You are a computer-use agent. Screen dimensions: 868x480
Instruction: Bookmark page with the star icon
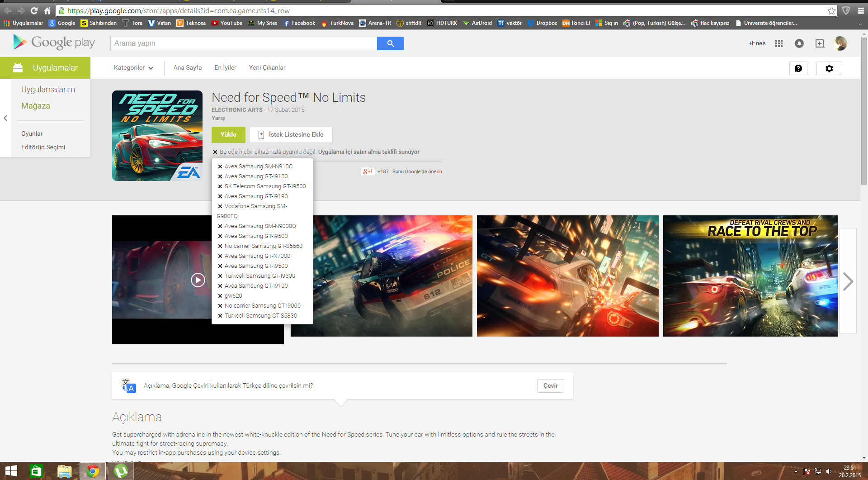[x=831, y=10]
